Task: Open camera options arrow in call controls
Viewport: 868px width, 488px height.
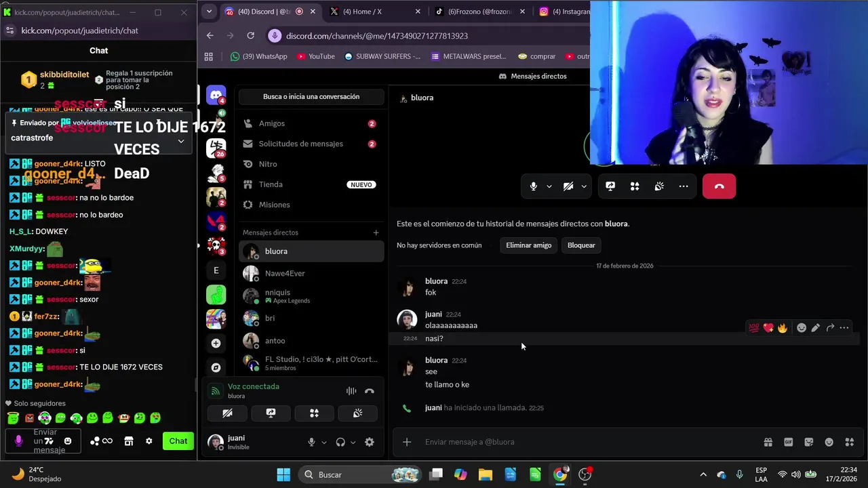Action: tap(584, 186)
